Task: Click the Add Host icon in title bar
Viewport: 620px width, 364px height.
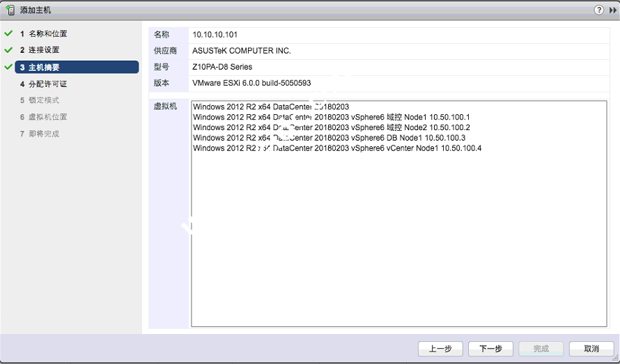Action: point(10,10)
